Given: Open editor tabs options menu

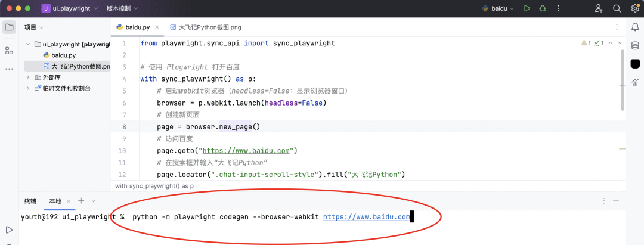Looking at the screenshot, I should (617, 27).
